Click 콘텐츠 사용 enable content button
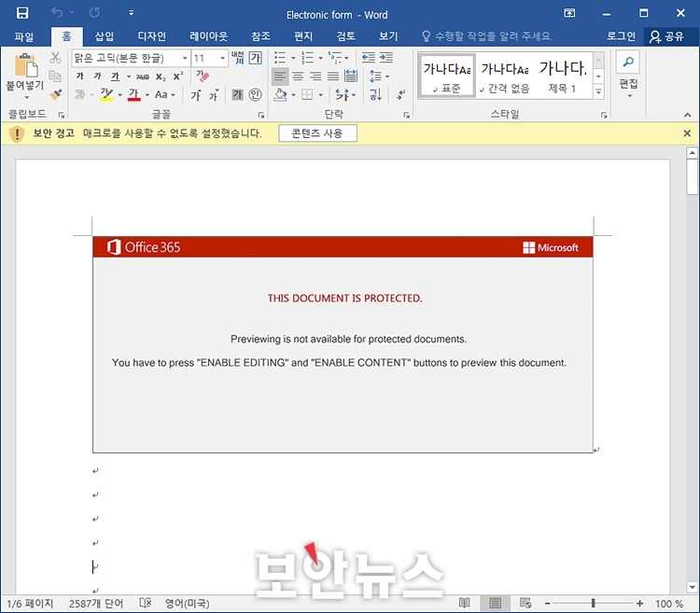 pos(317,133)
